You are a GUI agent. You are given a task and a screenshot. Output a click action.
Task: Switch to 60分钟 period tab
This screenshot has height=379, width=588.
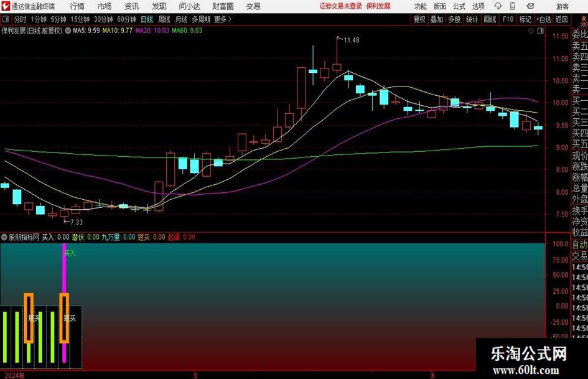pos(127,19)
